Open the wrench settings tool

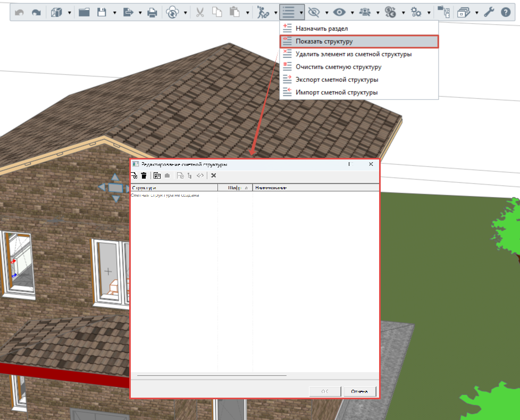489,13
